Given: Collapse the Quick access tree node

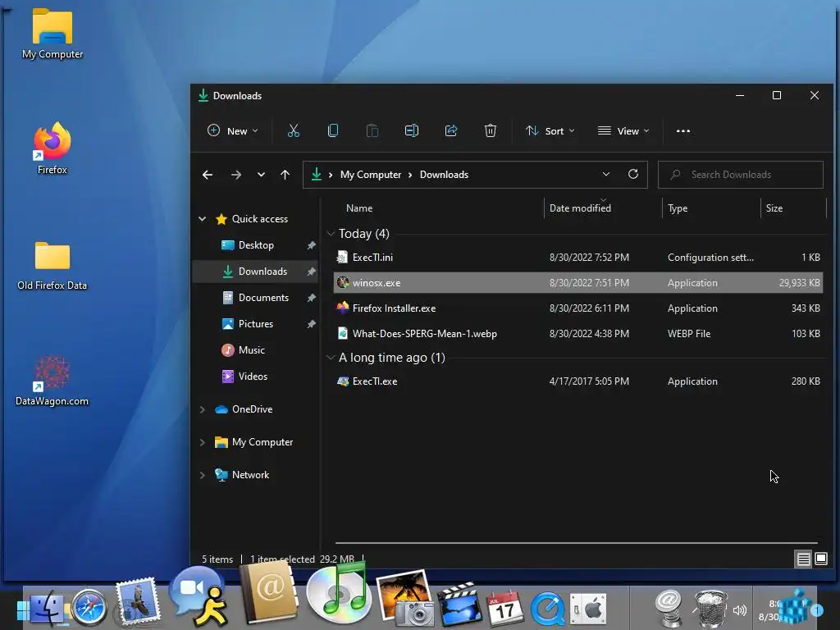Looking at the screenshot, I should click(x=203, y=218).
